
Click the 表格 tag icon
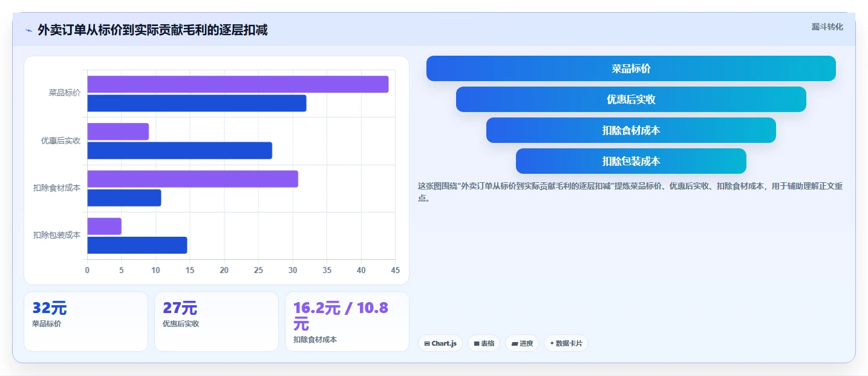click(x=477, y=344)
